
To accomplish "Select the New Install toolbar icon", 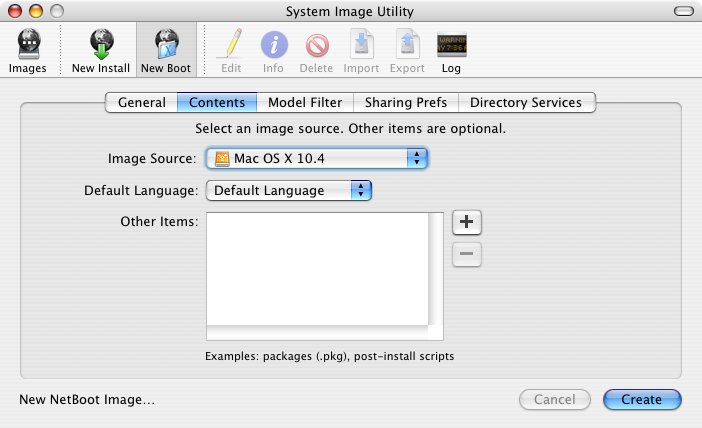I will [101, 44].
